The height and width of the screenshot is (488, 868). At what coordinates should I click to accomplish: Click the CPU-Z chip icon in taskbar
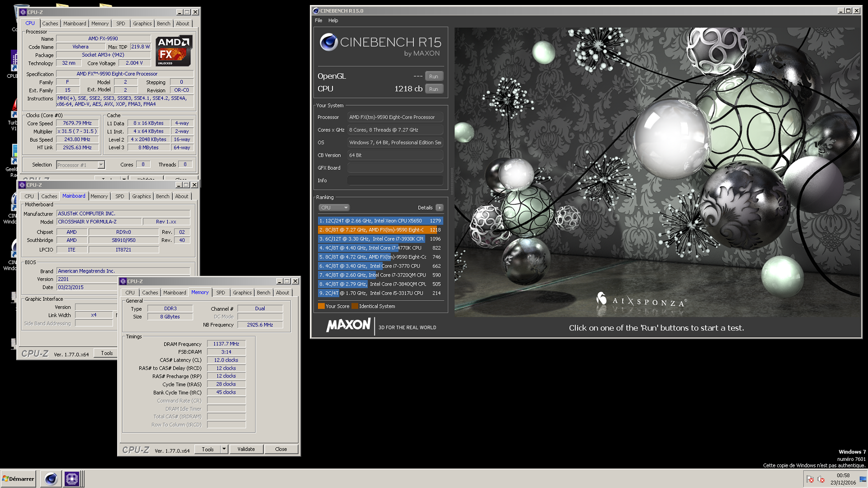click(72, 479)
